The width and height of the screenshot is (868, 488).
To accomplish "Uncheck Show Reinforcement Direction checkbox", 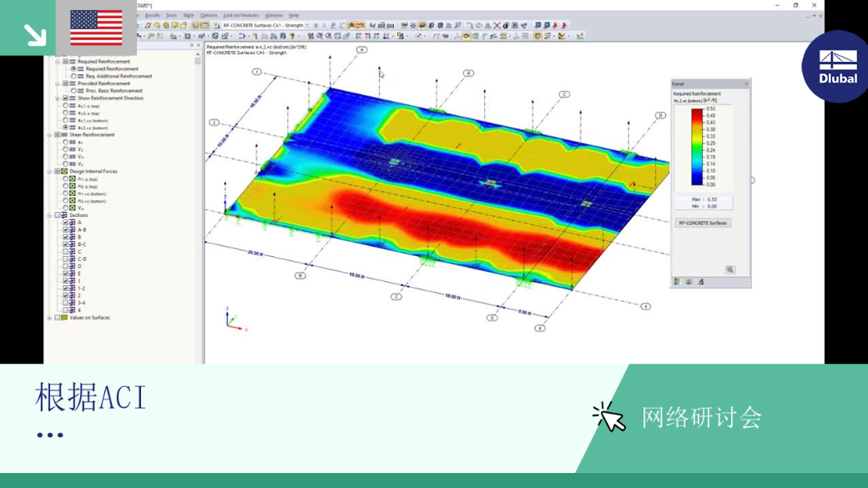I will (x=65, y=98).
